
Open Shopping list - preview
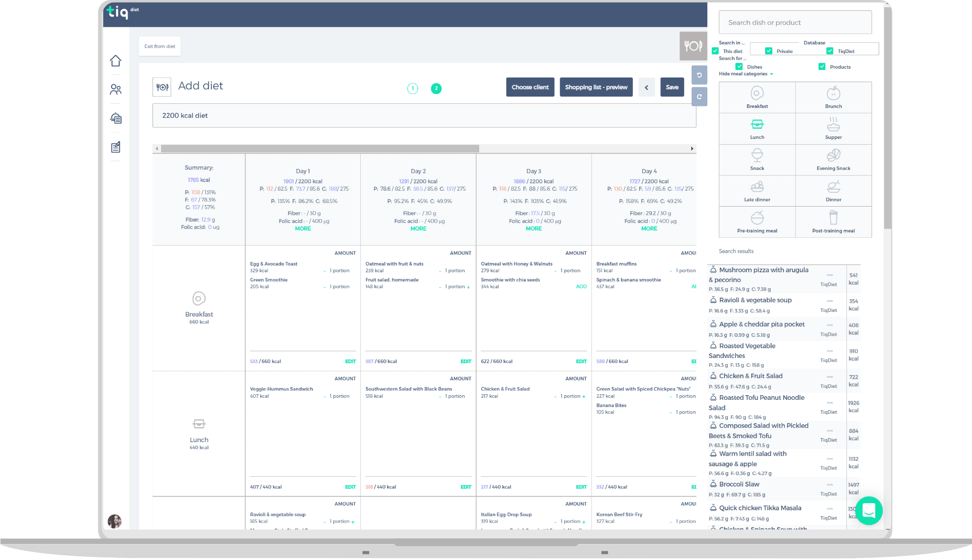click(596, 87)
